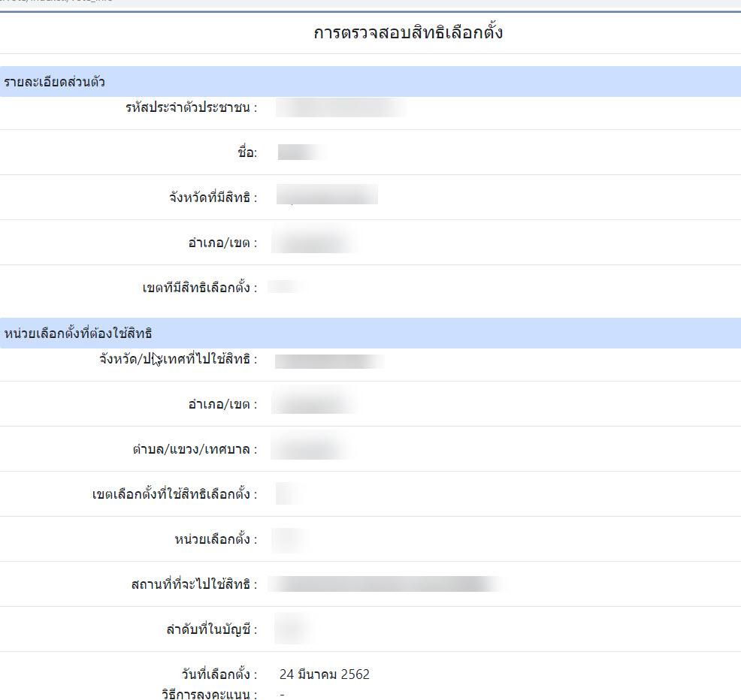Select the สถานที่ที่จะไปใช้สิทธิ location value

pos(391,583)
